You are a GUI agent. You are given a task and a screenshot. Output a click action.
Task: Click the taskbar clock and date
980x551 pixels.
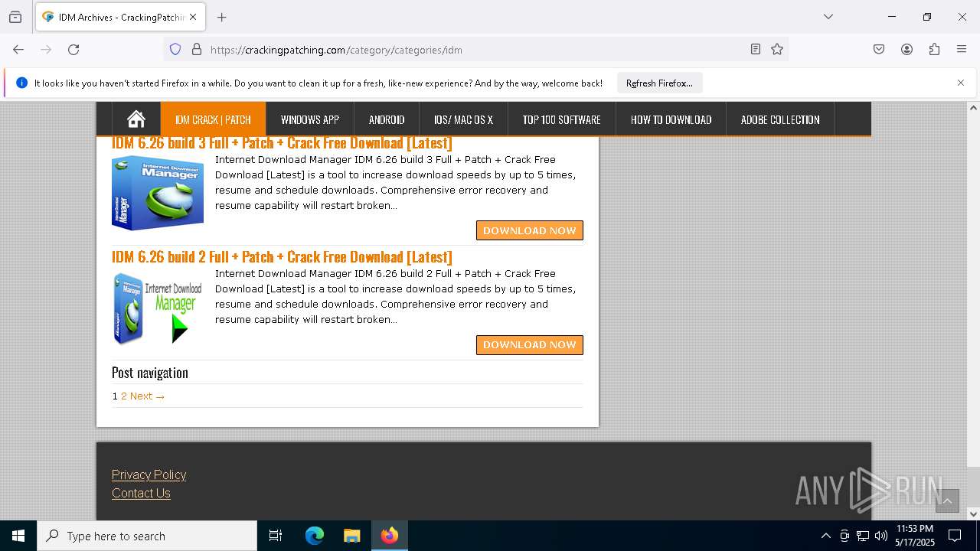click(x=915, y=536)
